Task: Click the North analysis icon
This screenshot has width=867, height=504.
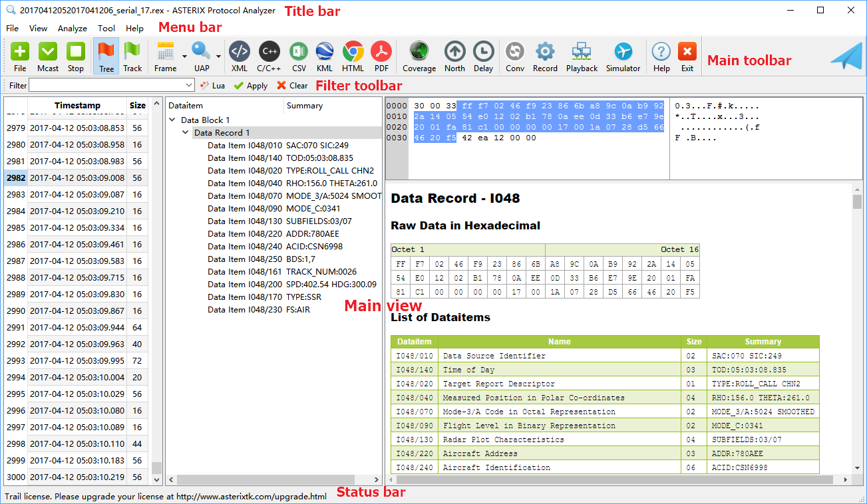Action: (x=455, y=57)
